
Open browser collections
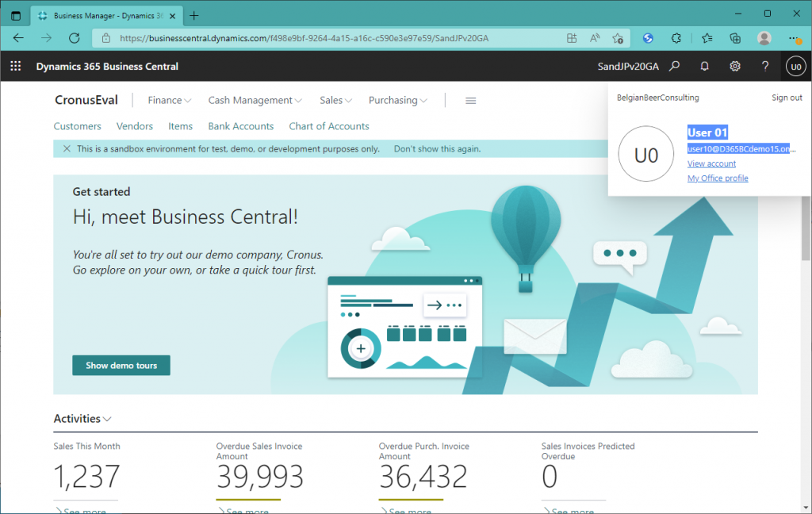735,38
